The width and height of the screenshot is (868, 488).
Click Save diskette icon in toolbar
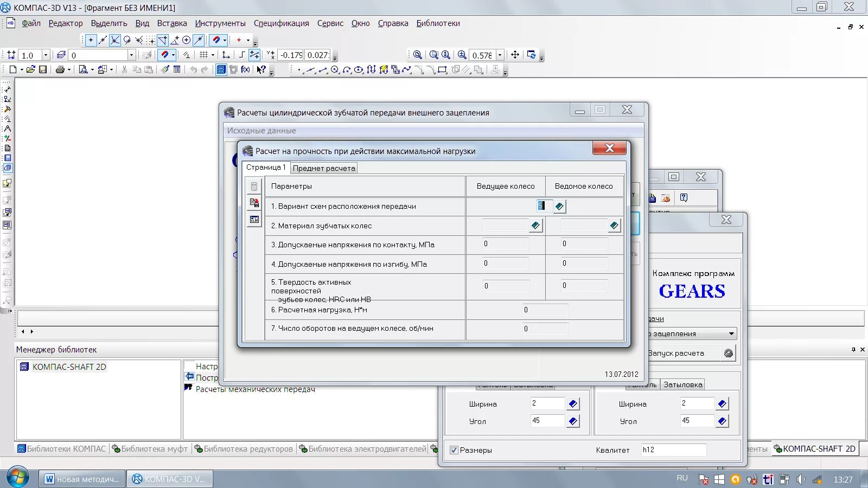tap(43, 69)
